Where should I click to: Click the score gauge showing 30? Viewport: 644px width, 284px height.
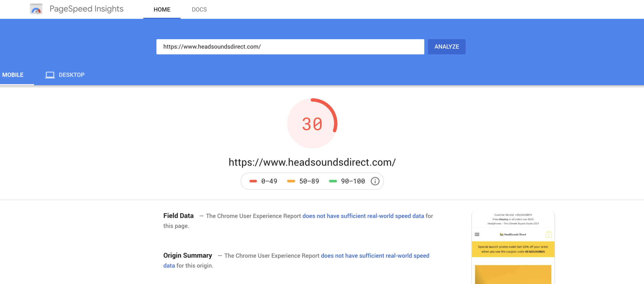pos(312,123)
